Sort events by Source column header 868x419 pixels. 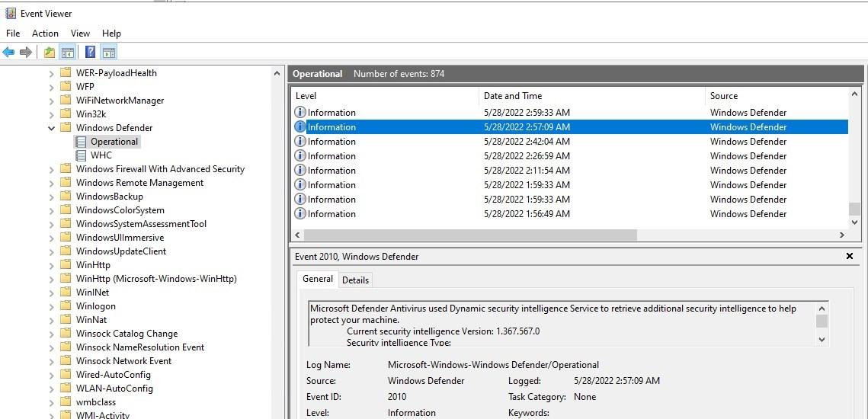tap(777, 96)
